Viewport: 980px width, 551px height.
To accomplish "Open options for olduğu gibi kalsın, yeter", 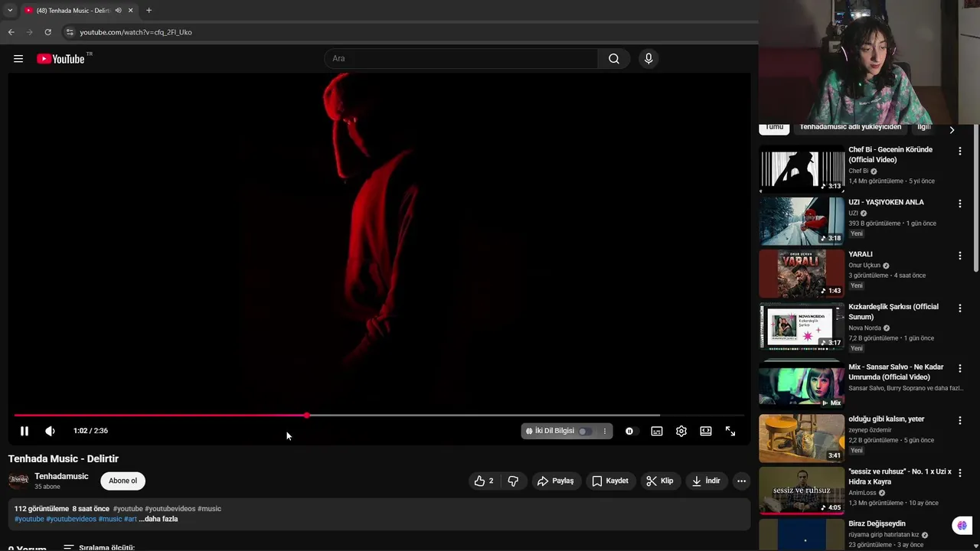I will (959, 421).
